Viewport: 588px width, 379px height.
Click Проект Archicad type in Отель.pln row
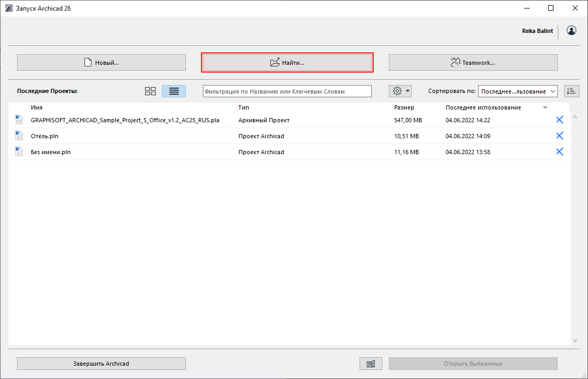(261, 136)
